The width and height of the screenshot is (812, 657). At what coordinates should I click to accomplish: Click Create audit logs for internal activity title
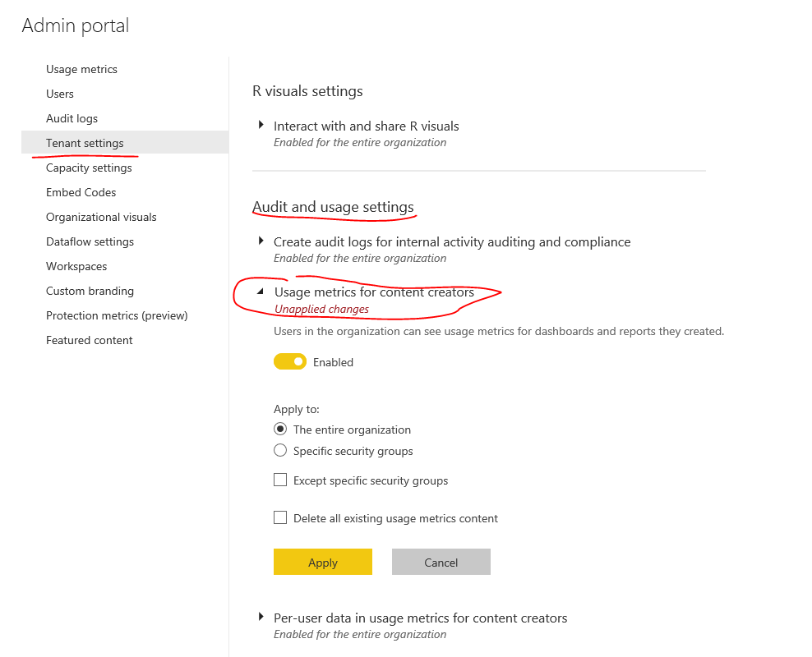(x=452, y=242)
